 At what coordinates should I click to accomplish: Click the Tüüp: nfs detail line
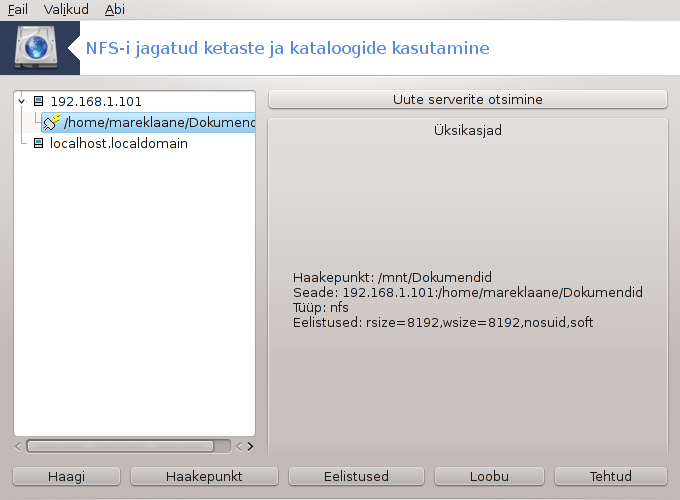[x=320, y=307]
